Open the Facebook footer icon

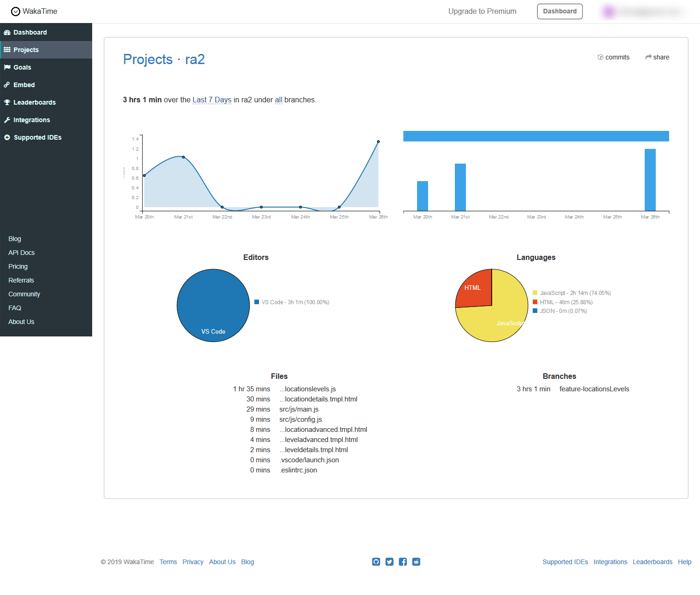pos(403,561)
